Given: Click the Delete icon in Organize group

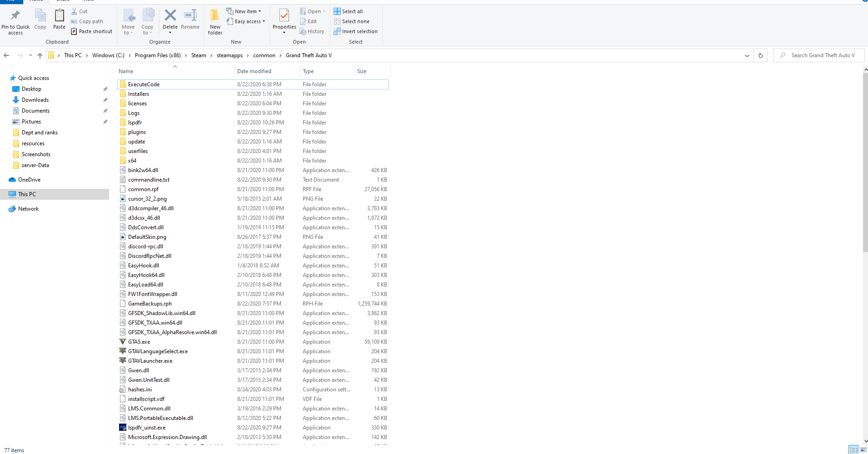Looking at the screenshot, I should click(x=170, y=20).
